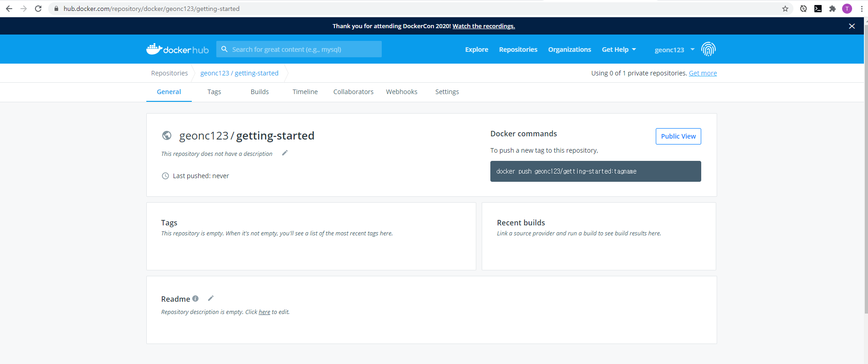Expand the geonc123 account dropdown
Screen dimensions: 868x364
click(x=674, y=50)
